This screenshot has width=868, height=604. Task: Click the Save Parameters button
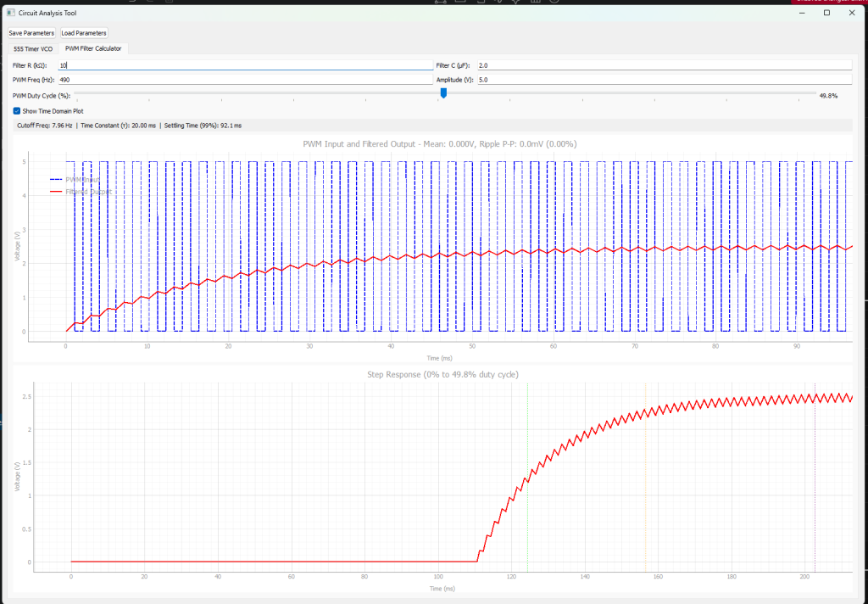31,33
